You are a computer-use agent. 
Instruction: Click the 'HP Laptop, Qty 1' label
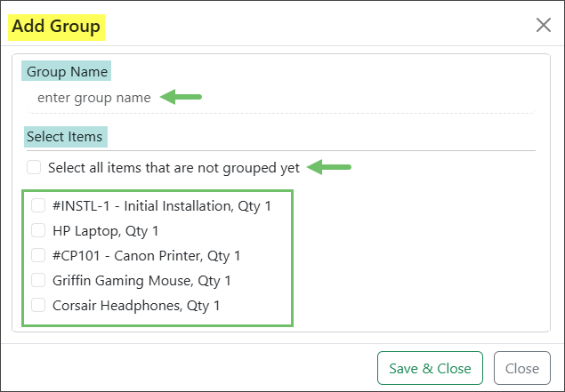point(106,231)
